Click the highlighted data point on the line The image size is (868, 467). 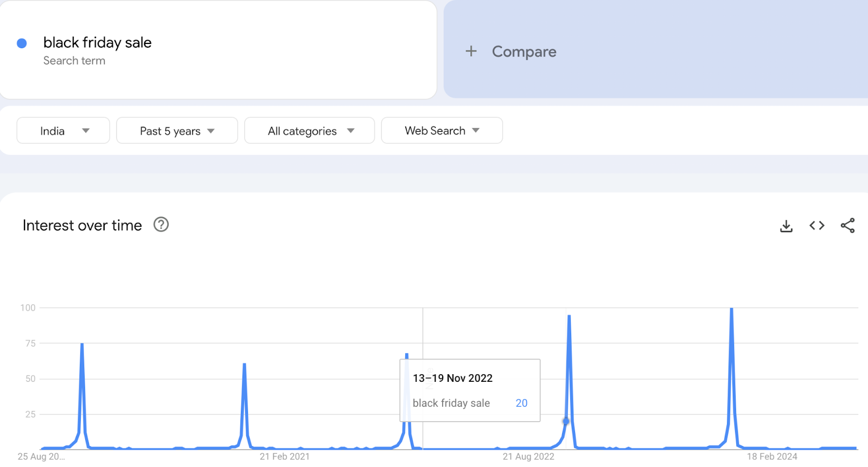coord(566,421)
